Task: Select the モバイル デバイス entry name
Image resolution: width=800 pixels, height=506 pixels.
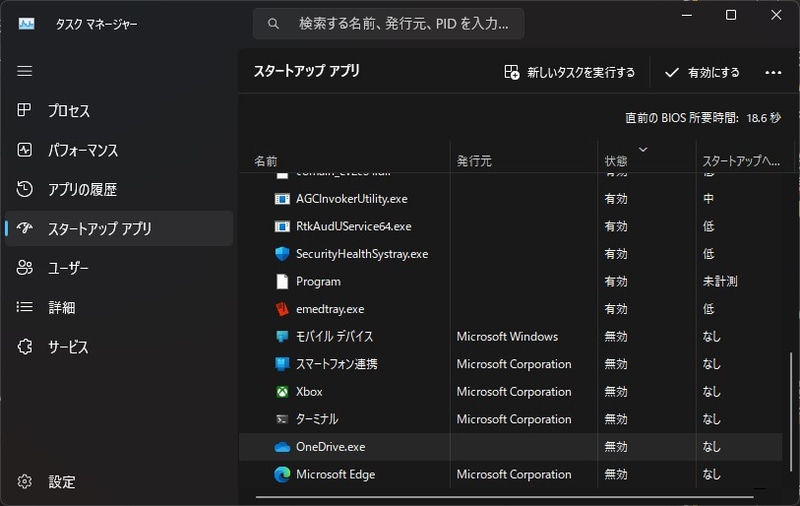Action: pyautogui.click(x=334, y=337)
